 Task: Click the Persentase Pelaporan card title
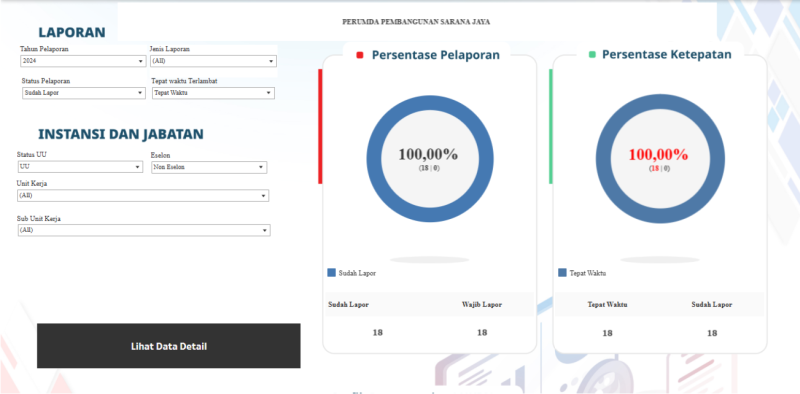[x=436, y=55]
